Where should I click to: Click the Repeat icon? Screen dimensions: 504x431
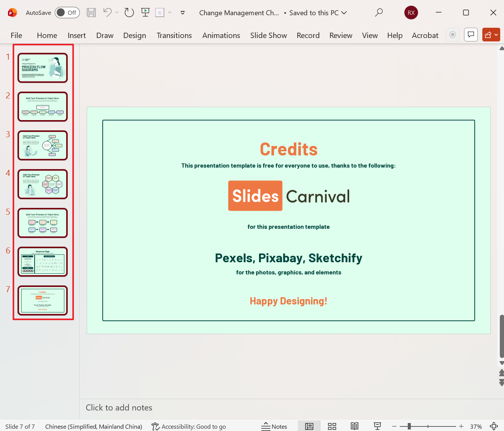(x=129, y=13)
